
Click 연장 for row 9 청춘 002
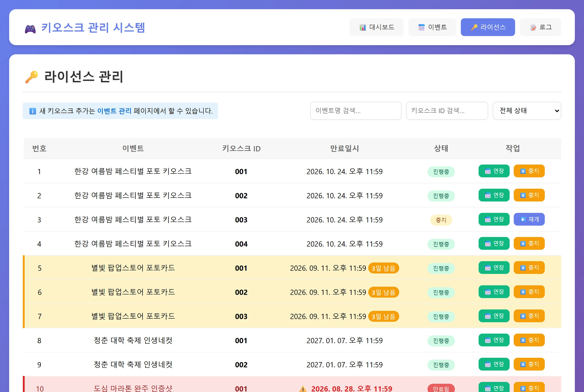[x=494, y=364]
